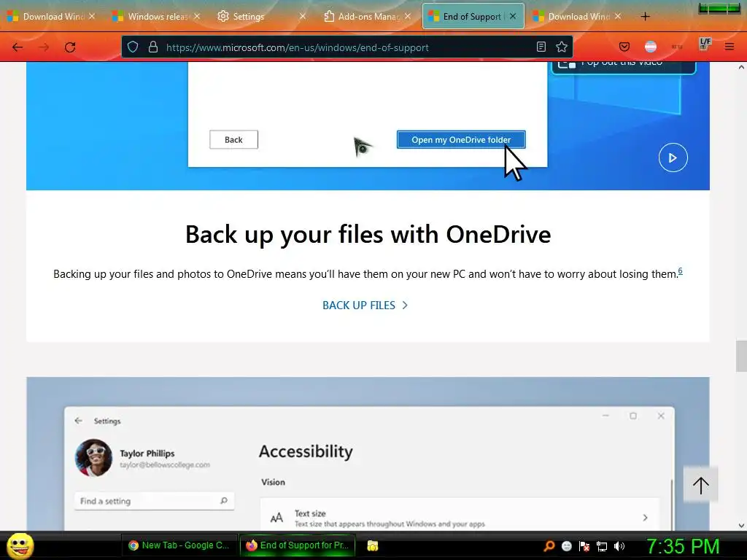Click the flag with red X tray icon
Viewport: 747px width, 560px height.
coord(584,546)
